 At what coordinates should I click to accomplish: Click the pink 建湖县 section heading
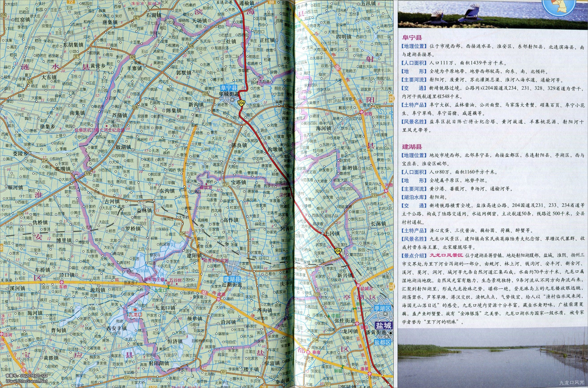412,147
